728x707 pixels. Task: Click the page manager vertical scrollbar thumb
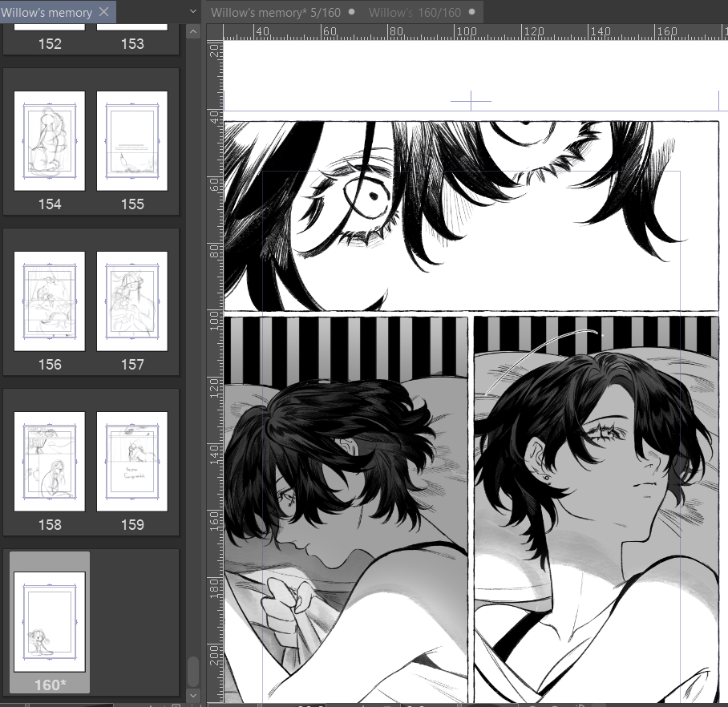[x=192, y=669]
